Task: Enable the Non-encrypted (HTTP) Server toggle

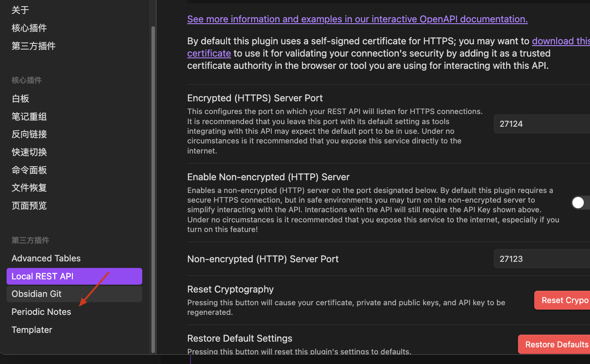Action: pyautogui.click(x=580, y=202)
